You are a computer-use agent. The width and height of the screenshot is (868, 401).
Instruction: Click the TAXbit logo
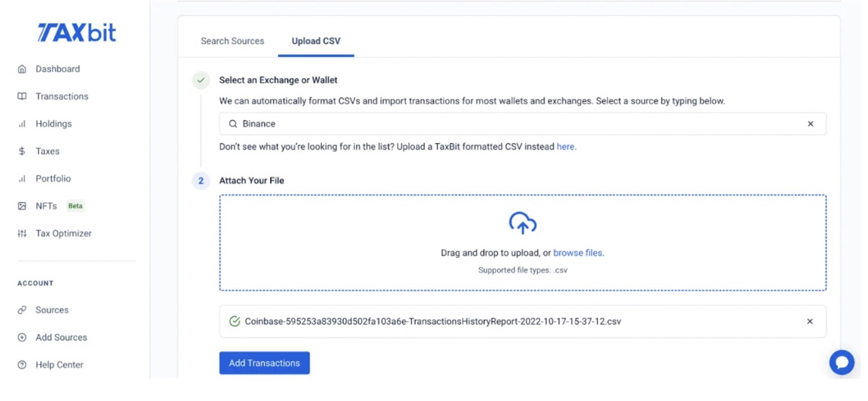(76, 32)
